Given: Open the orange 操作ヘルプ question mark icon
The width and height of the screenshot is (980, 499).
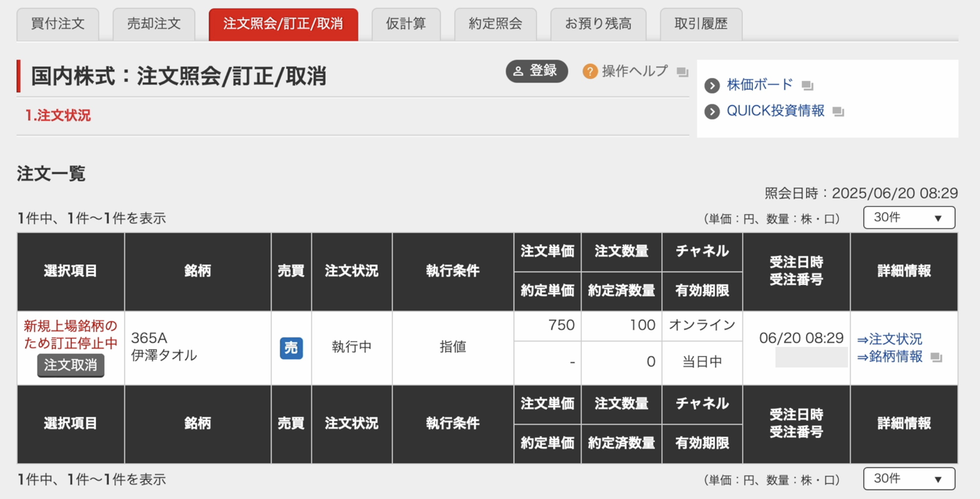Looking at the screenshot, I should tap(591, 71).
